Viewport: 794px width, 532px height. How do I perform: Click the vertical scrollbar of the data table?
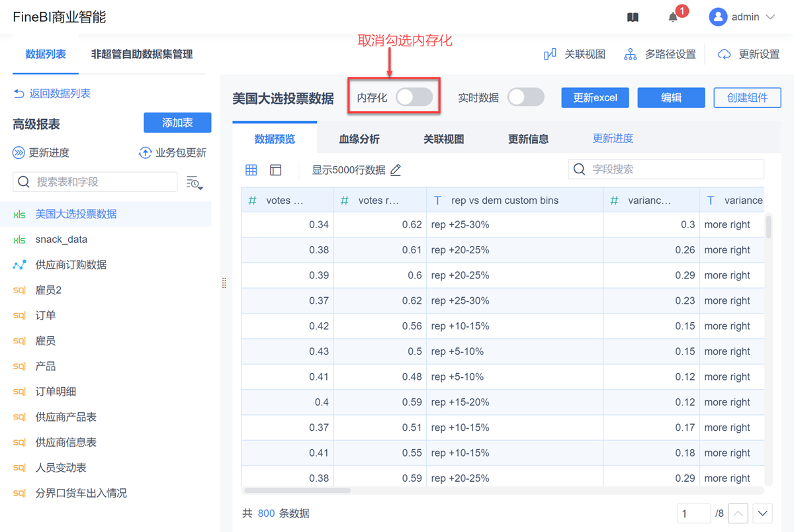768,226
